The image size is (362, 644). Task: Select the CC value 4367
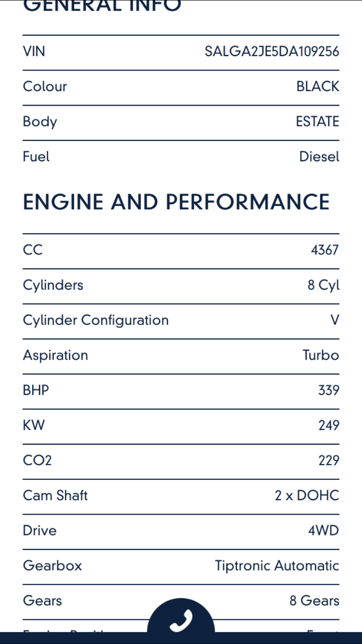pyautogui.click(x=325, y=250)
